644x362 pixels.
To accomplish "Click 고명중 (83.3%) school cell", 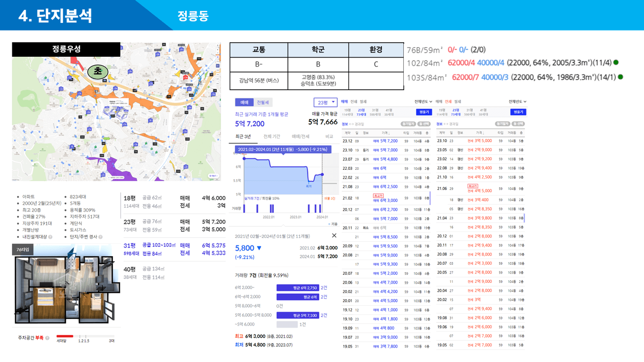I will tap(318, 80).
